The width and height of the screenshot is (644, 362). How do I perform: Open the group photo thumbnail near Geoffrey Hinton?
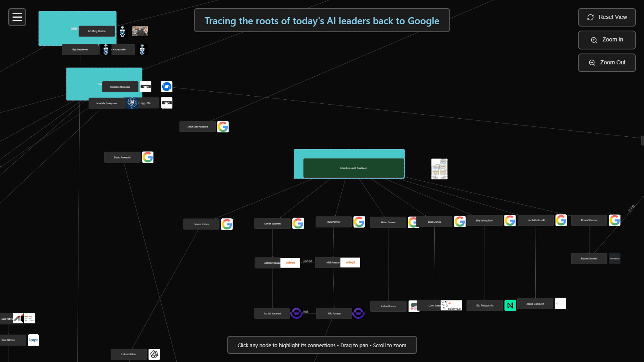tap(140, 31)
